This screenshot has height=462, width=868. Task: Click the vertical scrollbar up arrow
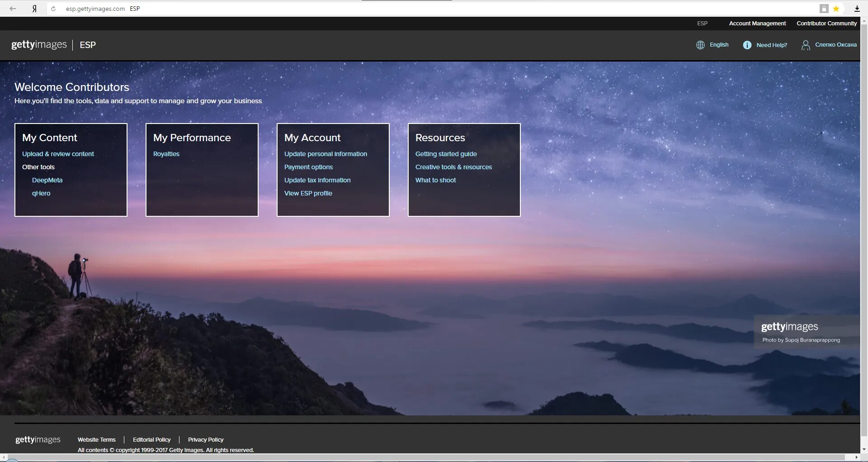(x=864, y=20)
